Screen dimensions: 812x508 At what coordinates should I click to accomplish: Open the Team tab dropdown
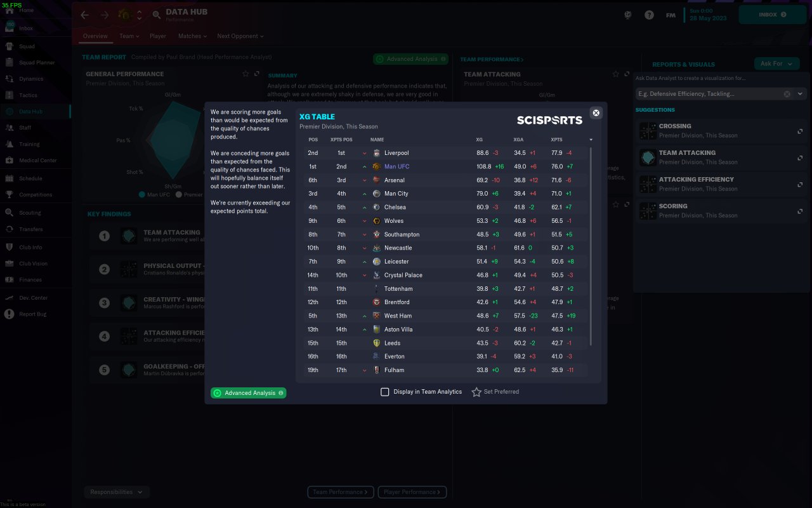click(x=129, y=36)
